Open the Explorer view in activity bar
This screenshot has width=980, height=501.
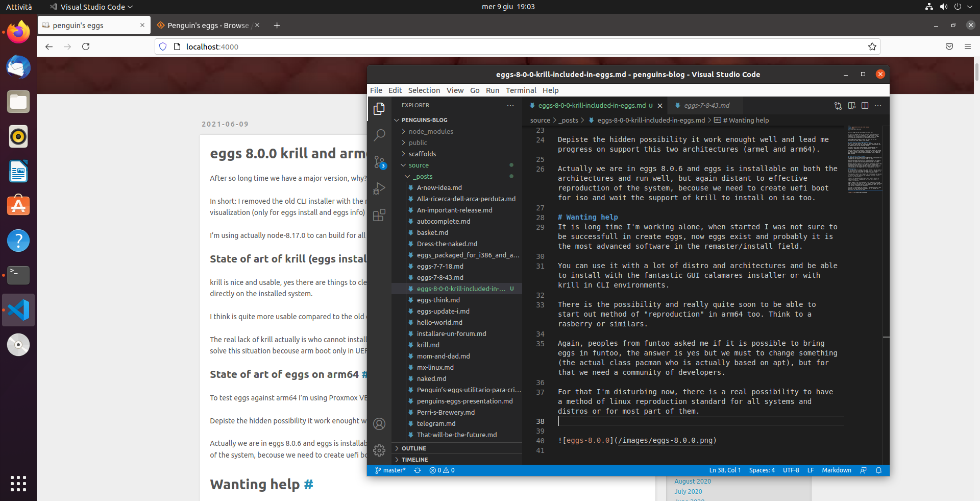point(379,109)
